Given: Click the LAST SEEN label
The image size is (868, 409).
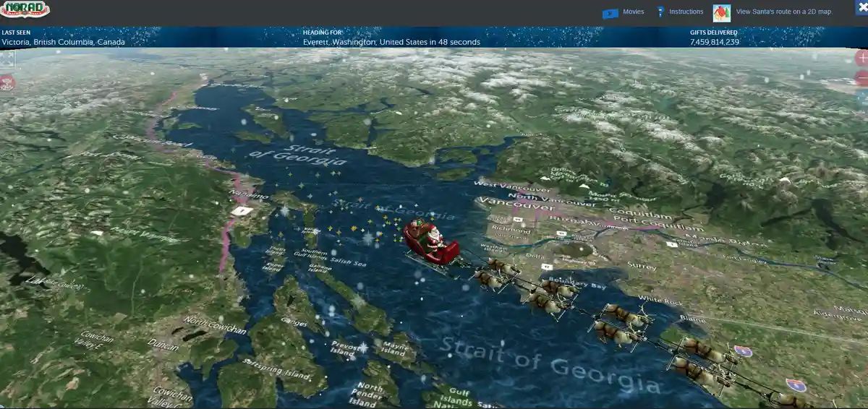Looking at the screenshot, I should 16,33.
